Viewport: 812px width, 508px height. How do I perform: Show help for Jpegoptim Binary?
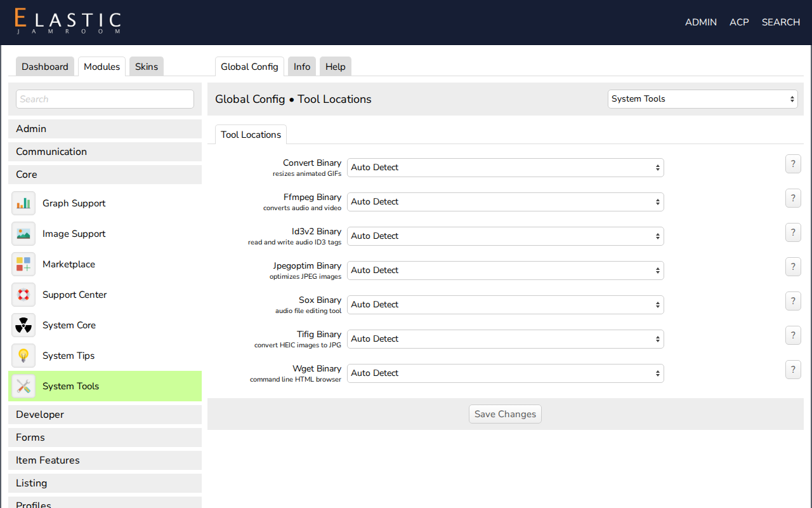[x=793, y=267]
